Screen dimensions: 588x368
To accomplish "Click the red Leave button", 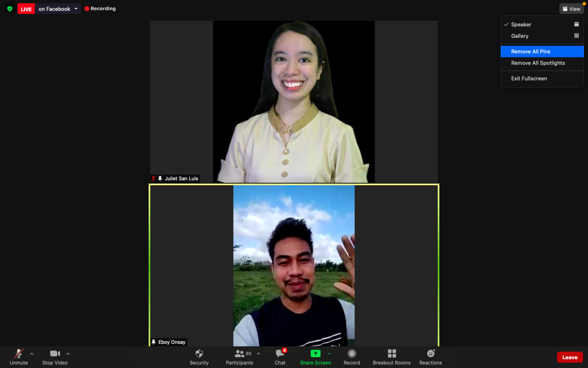I will tap(570, 357).
